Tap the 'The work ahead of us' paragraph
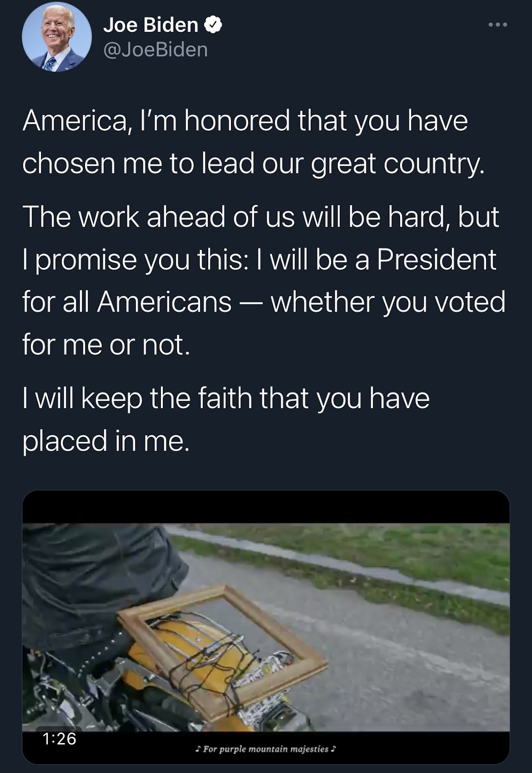This screenshot has height=773, width=532. coord(264,280)
